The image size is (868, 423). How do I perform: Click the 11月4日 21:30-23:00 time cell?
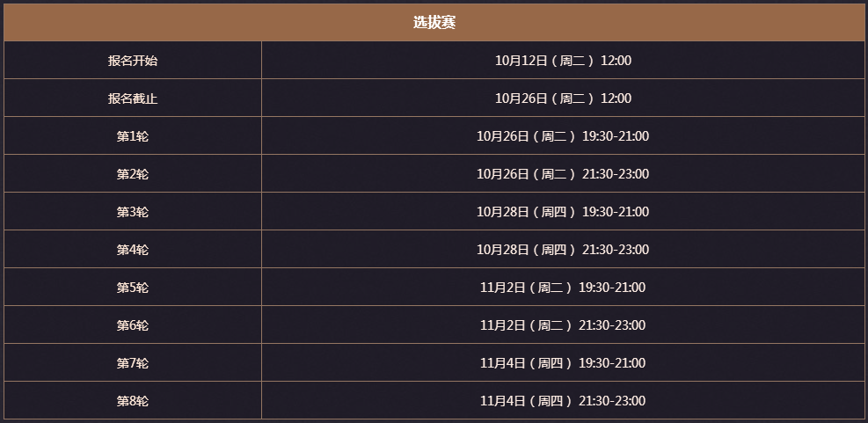point(563,400)
